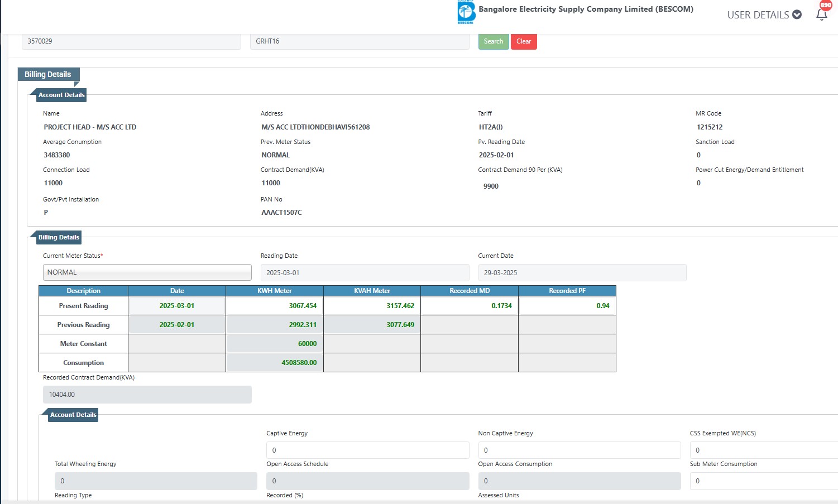This screenshot has width=838, height=504.
Task: Click Average Consumption value 3483380
Action: [57, 155]
